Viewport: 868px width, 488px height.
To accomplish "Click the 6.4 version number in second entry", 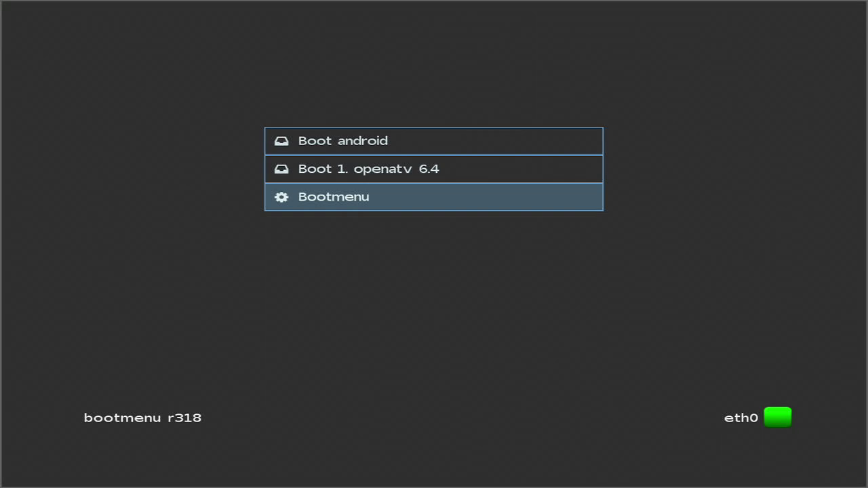I will (x=429, y=169).
